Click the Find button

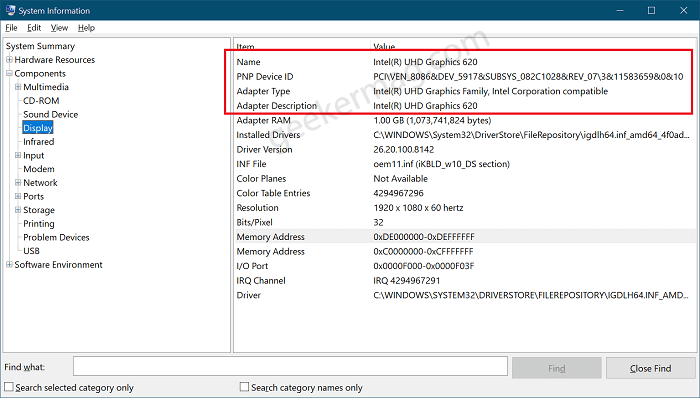(557, 368)
